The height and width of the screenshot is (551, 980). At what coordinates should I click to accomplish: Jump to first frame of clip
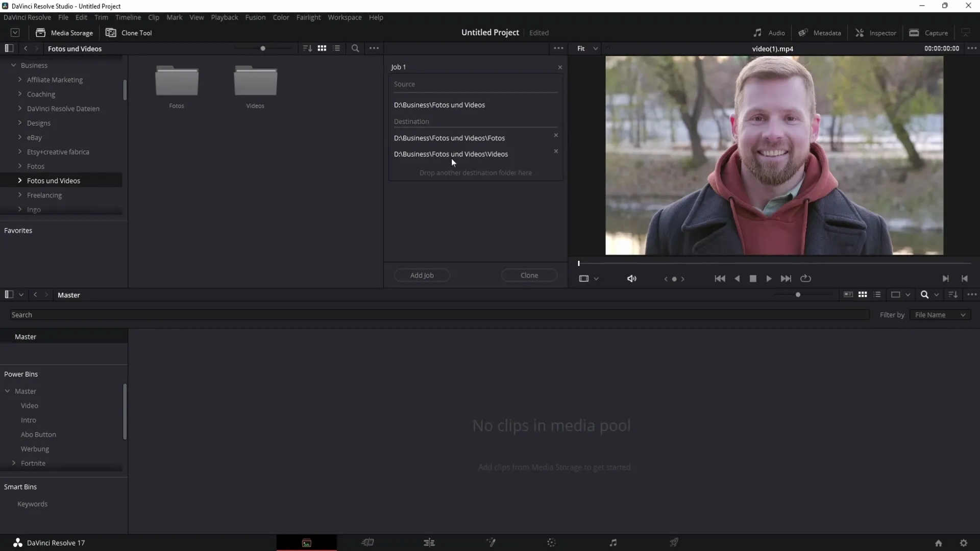[x=720, y=279]
